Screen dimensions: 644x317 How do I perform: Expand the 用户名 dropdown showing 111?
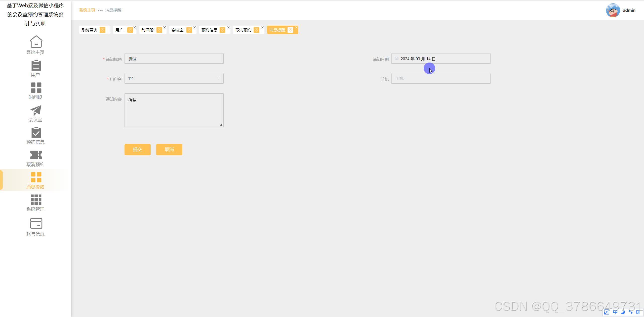[x=174, y=79]
